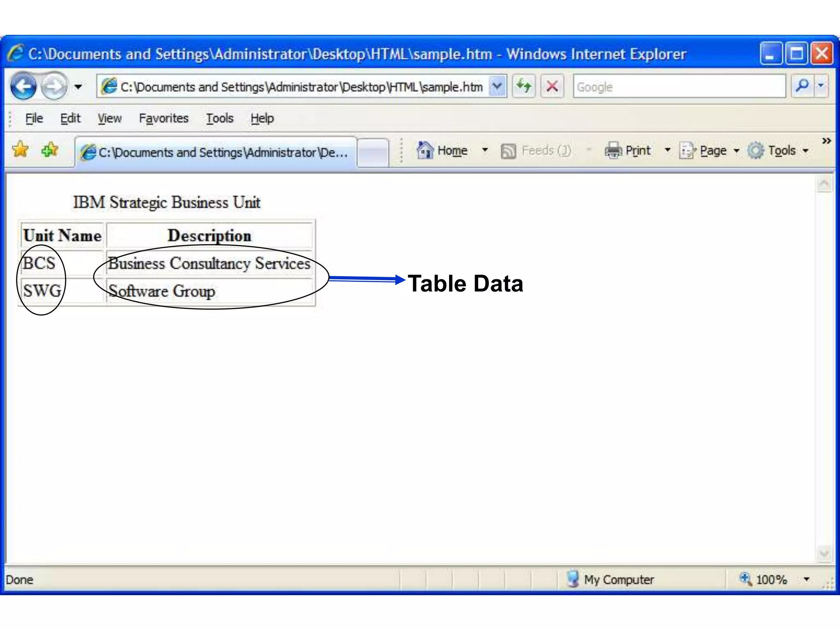Image resolution: width=840 pixels, height=630 pixels.
Task: Close the Internet Explorer window
Action: (x=822, y=53)
